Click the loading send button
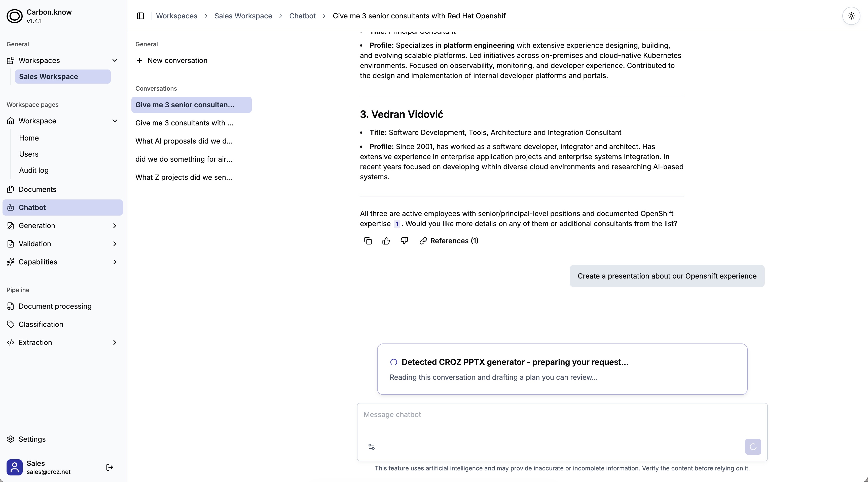868x482 pixels. (753, 446)
